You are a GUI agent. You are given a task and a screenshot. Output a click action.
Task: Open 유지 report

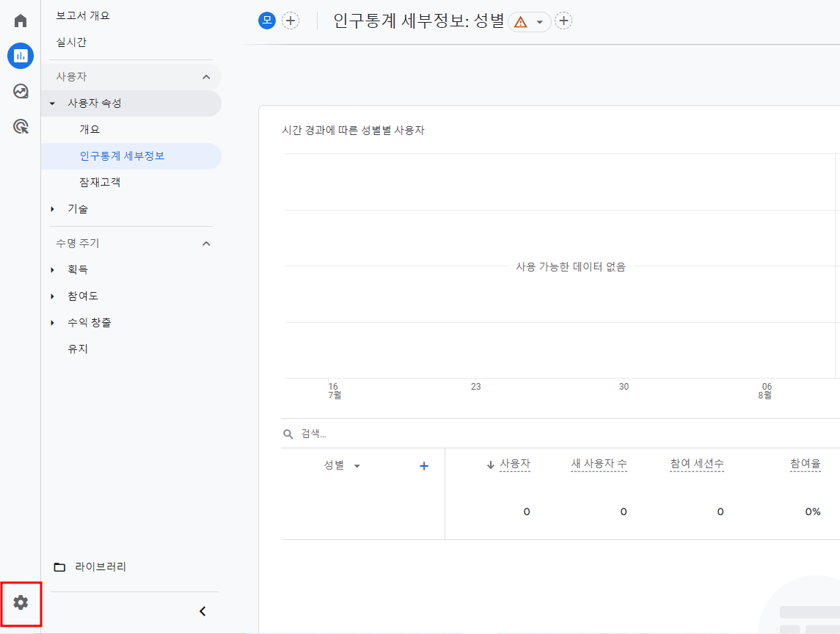click(78, 349)
